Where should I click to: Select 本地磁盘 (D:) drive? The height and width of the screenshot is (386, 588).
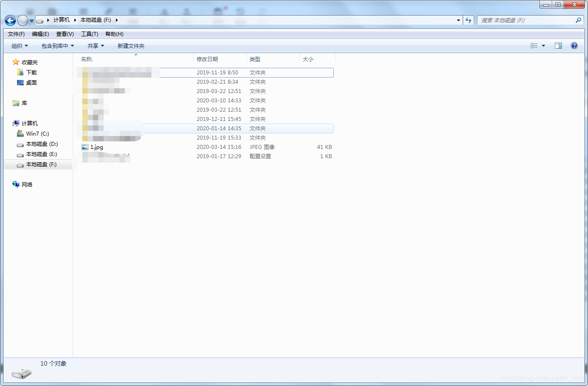(42, 144)
